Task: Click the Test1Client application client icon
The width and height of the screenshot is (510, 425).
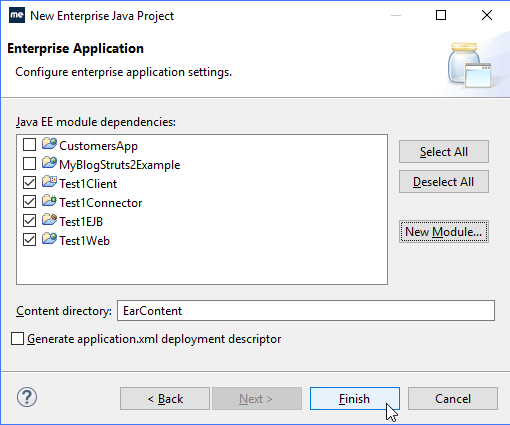Action: click(49, 182)
